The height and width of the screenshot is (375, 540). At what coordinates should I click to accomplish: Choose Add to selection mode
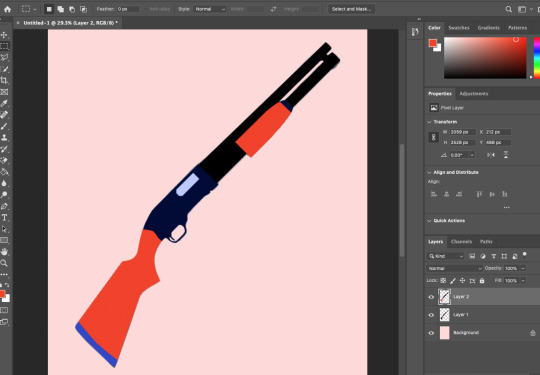[x=61, y=9]
